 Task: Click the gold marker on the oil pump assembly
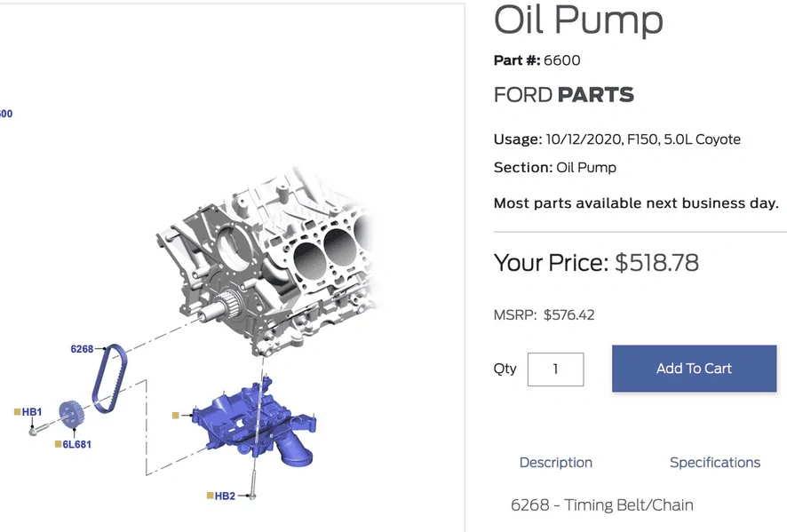click(x=175, y=415)
